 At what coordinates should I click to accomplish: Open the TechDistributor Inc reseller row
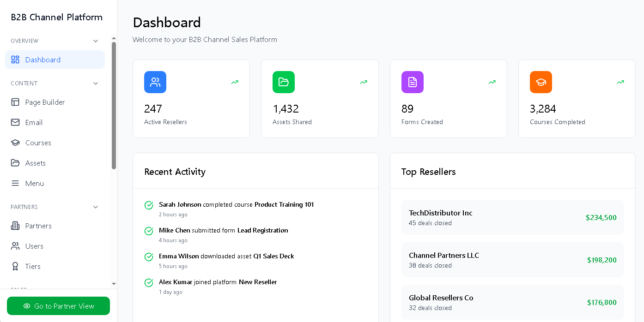tap(512, 217)
